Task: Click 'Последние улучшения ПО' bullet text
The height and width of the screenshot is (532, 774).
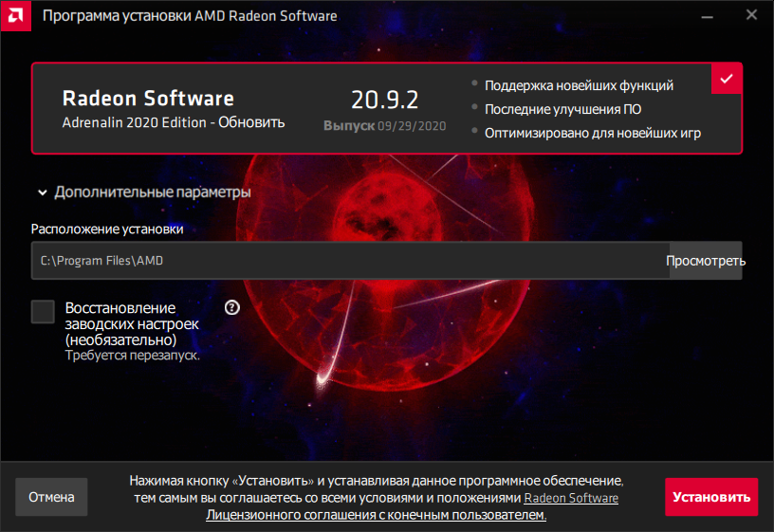Action: 563,109
